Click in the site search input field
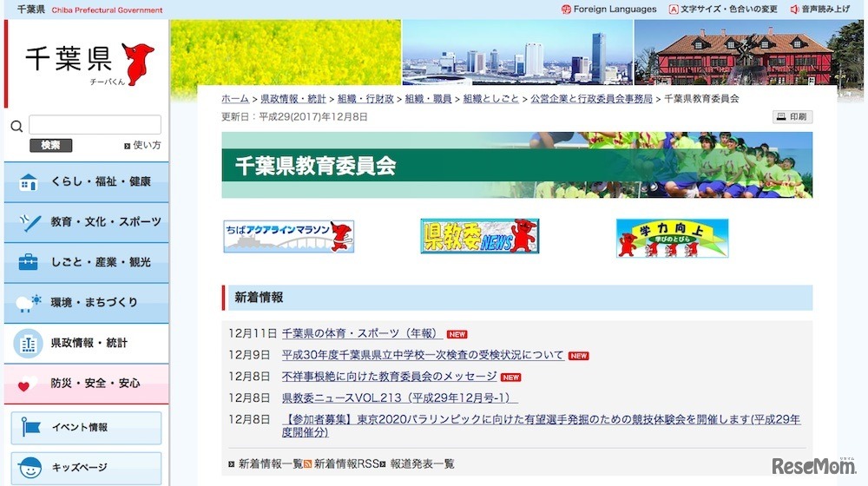868x486 pixels. (x=95, y=125)
